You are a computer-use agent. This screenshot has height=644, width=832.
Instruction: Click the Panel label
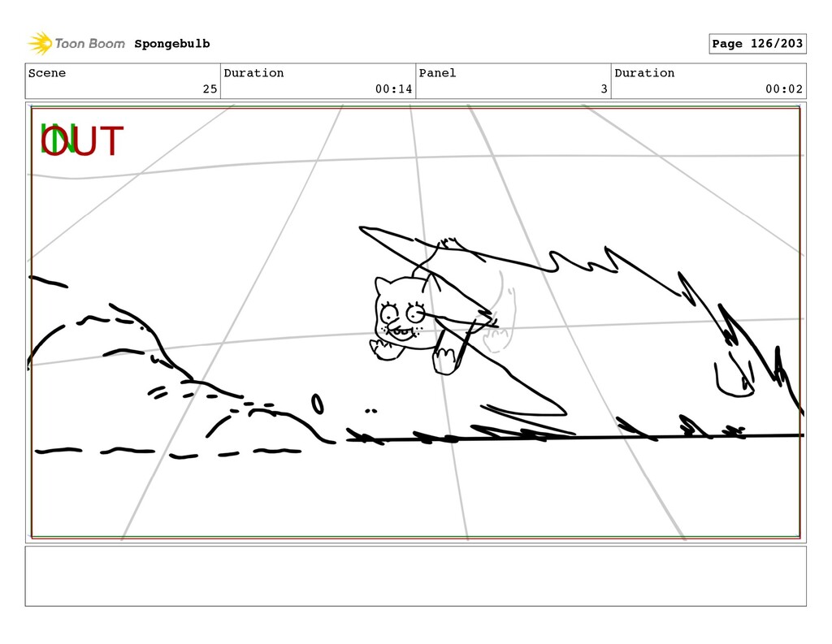click(x=437, y=73)
